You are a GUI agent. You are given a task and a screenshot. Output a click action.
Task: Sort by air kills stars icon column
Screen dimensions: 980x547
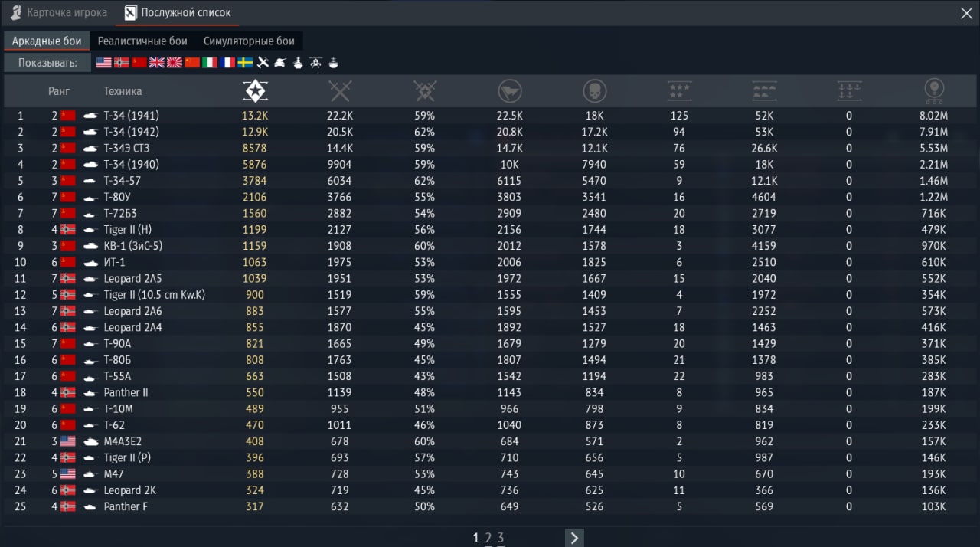click(679, 91)
